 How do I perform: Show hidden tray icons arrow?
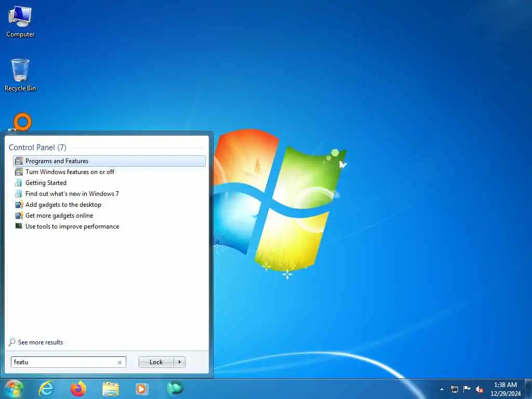coord(442,389)
